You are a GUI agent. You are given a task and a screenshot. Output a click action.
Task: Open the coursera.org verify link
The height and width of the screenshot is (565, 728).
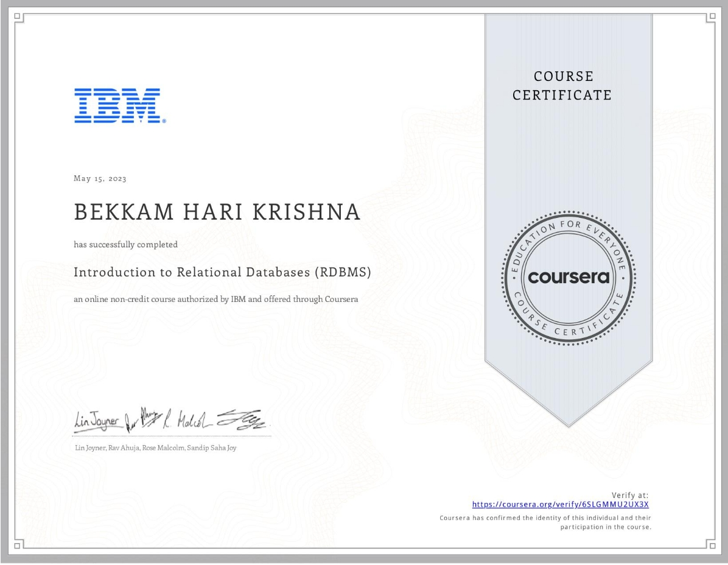pos(561,504)
